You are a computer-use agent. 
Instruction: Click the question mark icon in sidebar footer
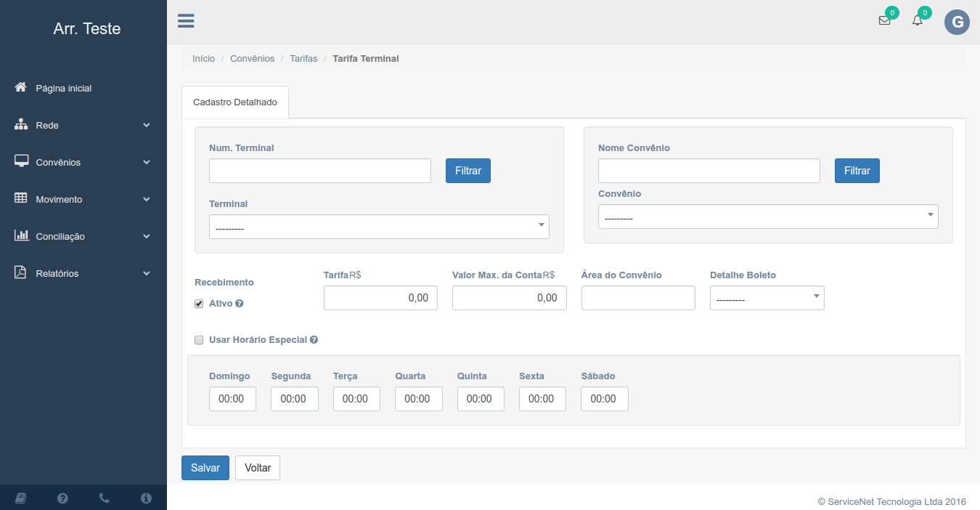click(x=62, y=498)
